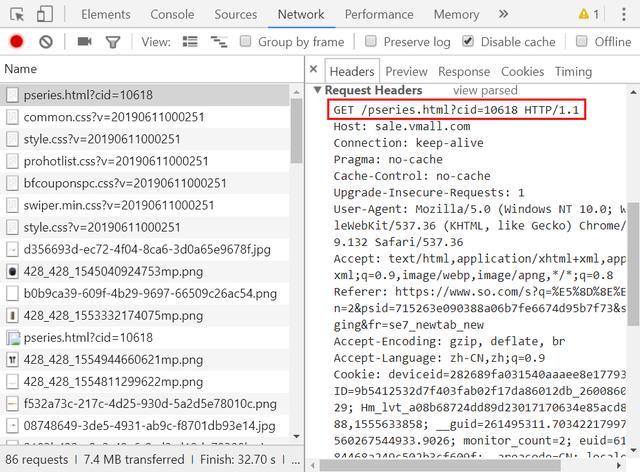Viewport: 640px width, 472px height.
Task: Select the 428_428_1553332174075mp.png request
Action: point(145,316)
